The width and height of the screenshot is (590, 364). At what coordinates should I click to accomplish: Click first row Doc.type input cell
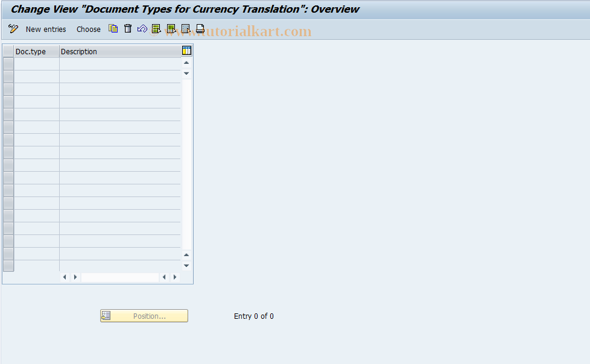tap(37, 64)
